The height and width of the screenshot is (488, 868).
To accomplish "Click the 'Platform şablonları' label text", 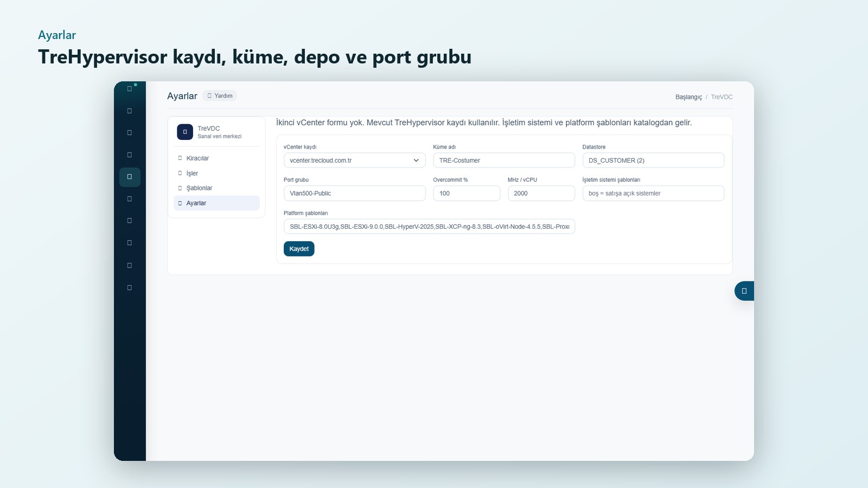I will point(306,213).
